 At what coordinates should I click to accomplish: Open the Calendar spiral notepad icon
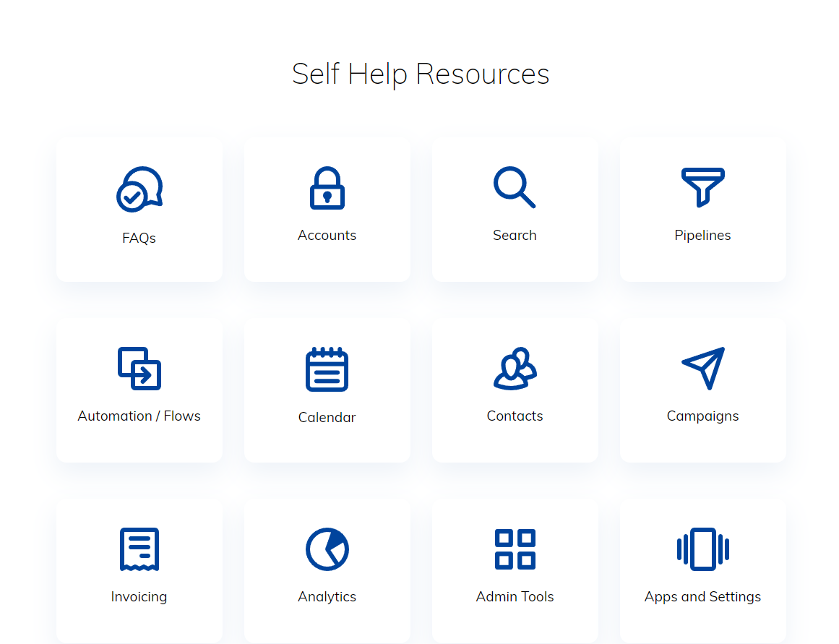point(327,369)
